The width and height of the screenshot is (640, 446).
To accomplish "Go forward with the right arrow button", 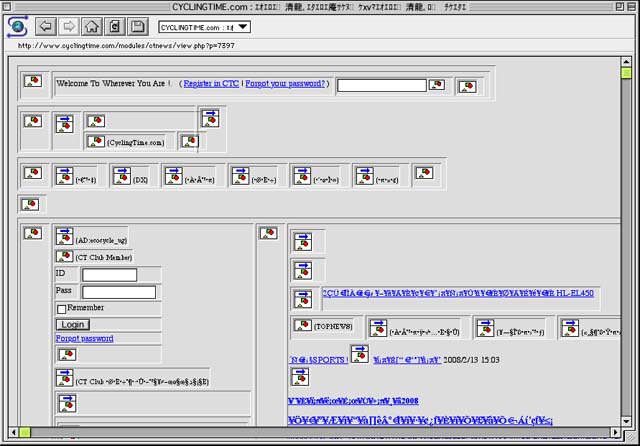I will (69, 27).
